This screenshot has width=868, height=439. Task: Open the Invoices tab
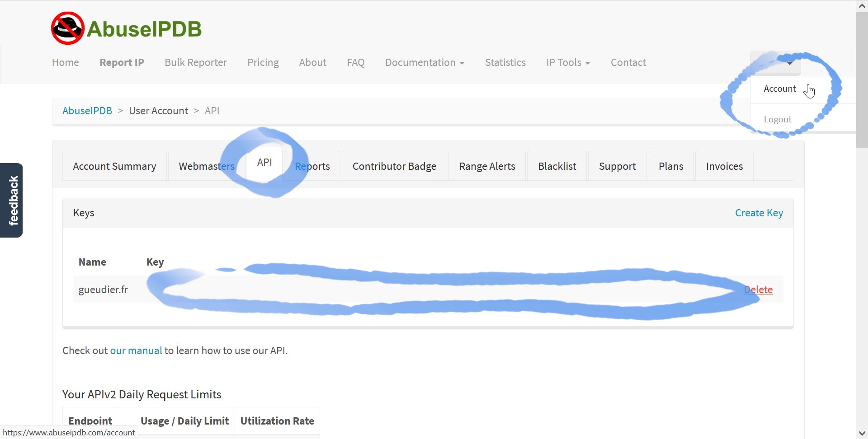point(724,166)
